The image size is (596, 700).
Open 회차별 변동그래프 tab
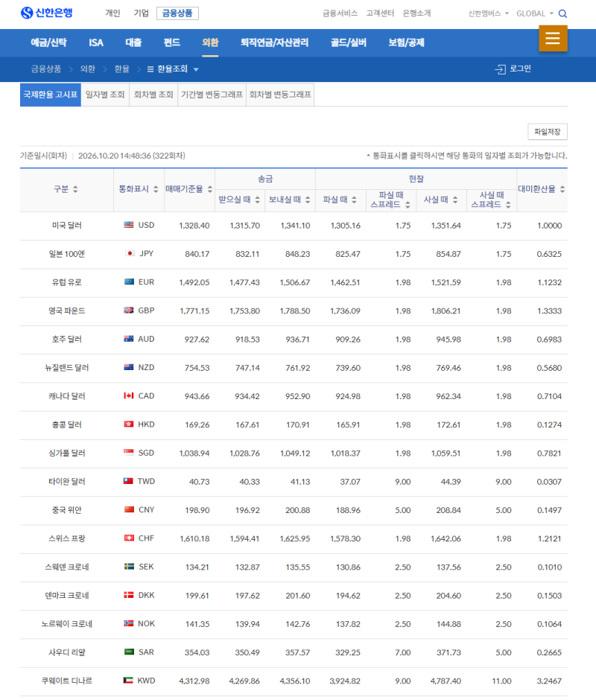[x=280, y=95]
